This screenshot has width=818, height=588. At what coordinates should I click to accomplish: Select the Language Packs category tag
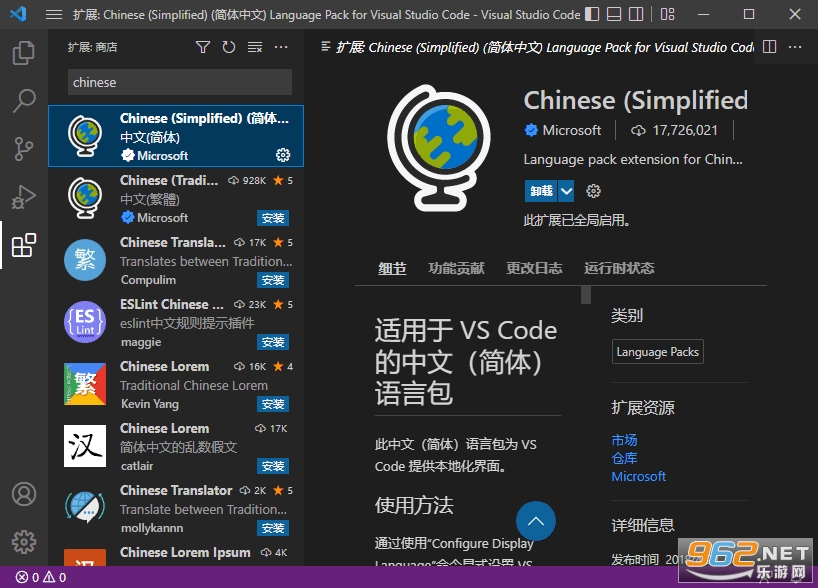click(657, 352)
